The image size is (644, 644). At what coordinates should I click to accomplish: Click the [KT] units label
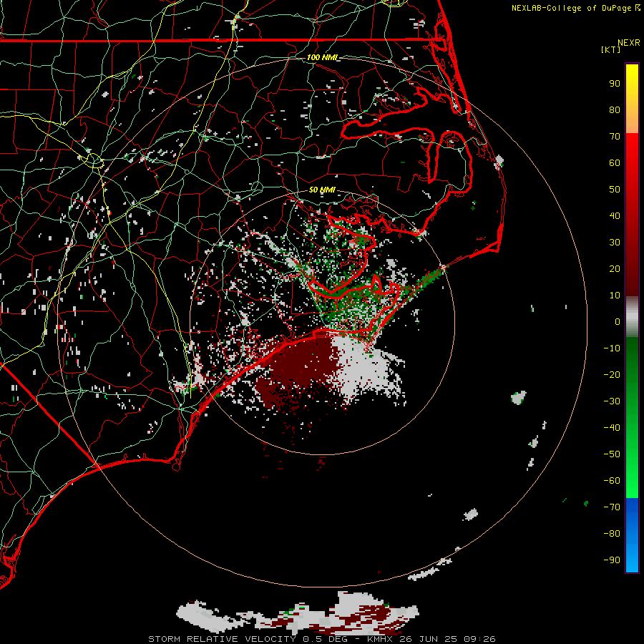click(x=610, y=49)
